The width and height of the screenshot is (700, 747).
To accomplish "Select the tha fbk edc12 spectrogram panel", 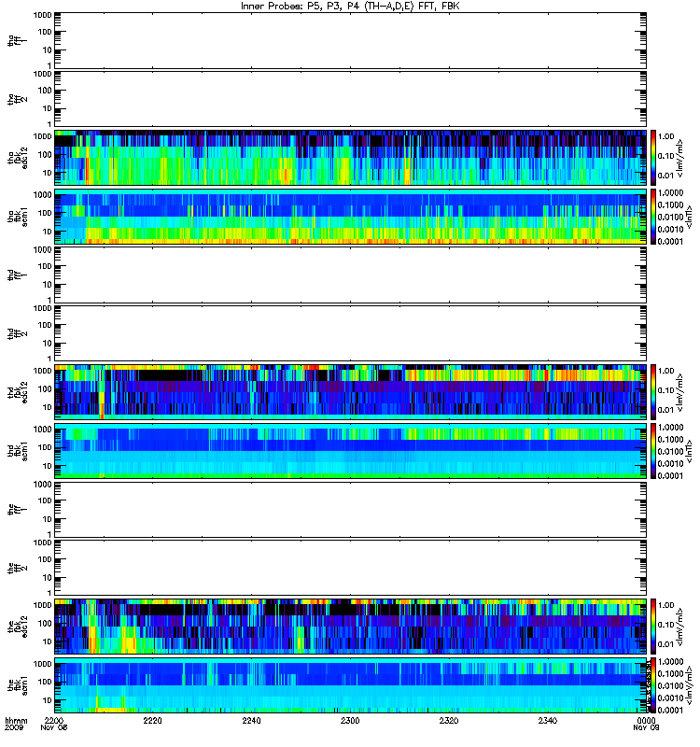I will click(351, 157).
